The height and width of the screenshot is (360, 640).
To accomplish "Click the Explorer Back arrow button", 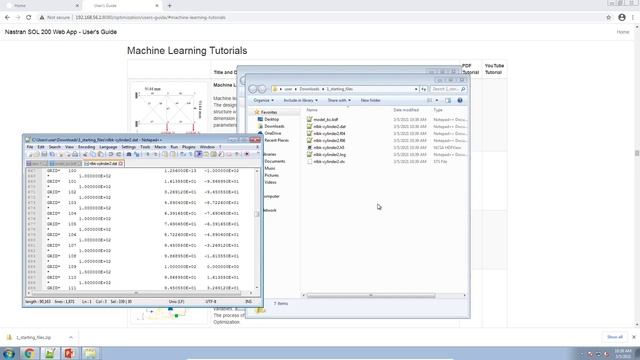I will tap(253, 89).
